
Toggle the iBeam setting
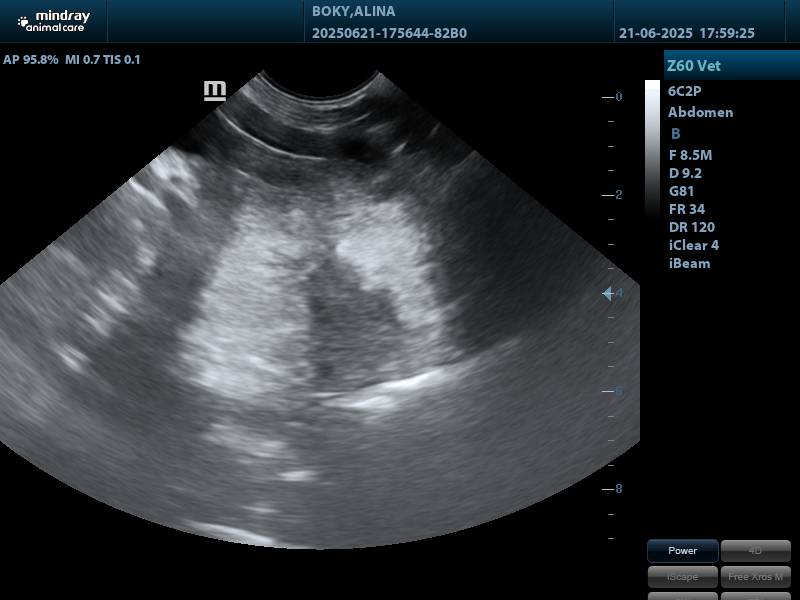(x=689, y=263)
